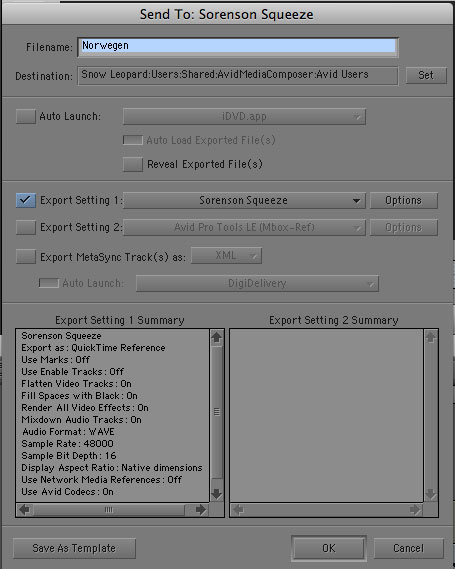Viewport: 455px width, 569px height.
Task: Click left arrow under Export Setting 1 Summary
Action: pyautogui.click(x=24, y=509)
